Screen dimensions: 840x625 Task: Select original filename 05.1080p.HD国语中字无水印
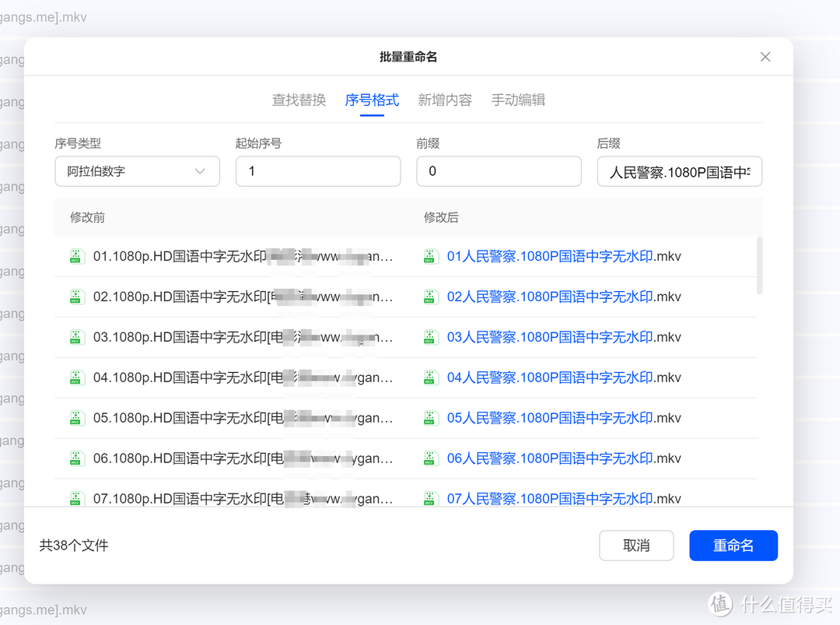tap(243, 417)
